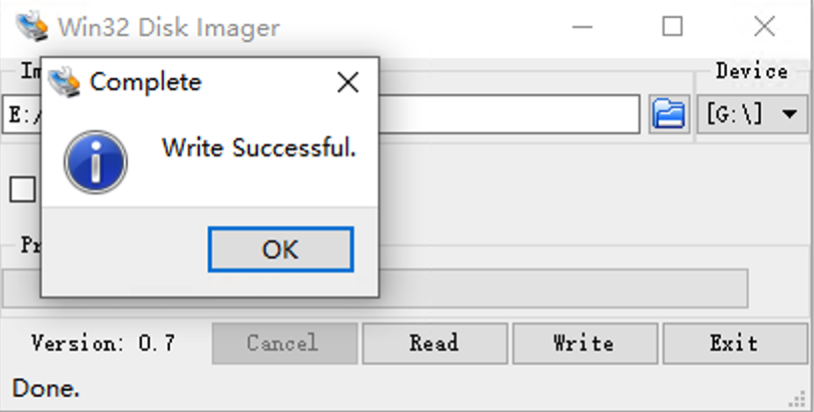This screenshot has height=412, width=814.
Task: Open the Device dropdown showing [G:\]
Action: coord(752,114)
